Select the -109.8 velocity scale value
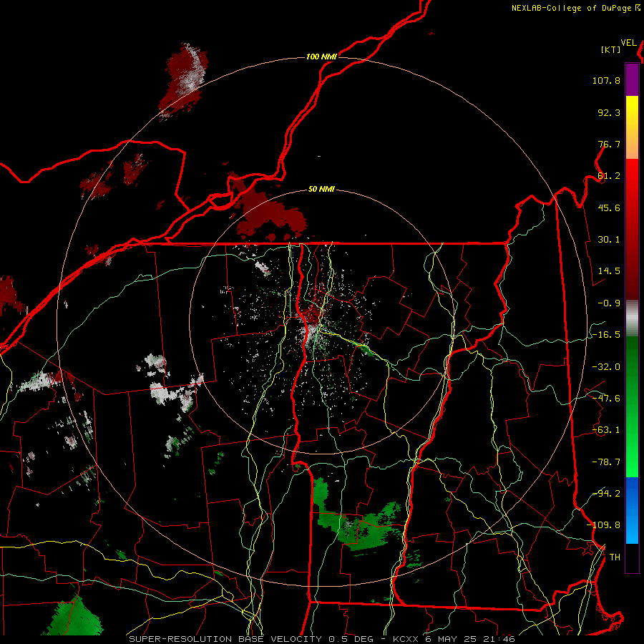 click(x=603, y=525)
